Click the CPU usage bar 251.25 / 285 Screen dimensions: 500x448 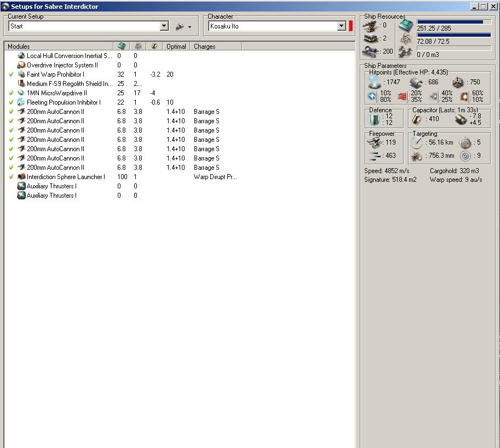454,22
